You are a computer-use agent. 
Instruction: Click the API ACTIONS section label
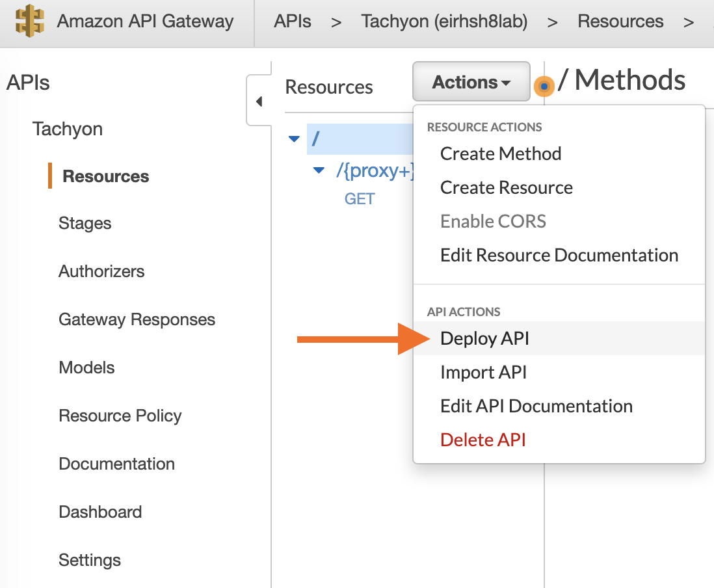pos(464,312)
